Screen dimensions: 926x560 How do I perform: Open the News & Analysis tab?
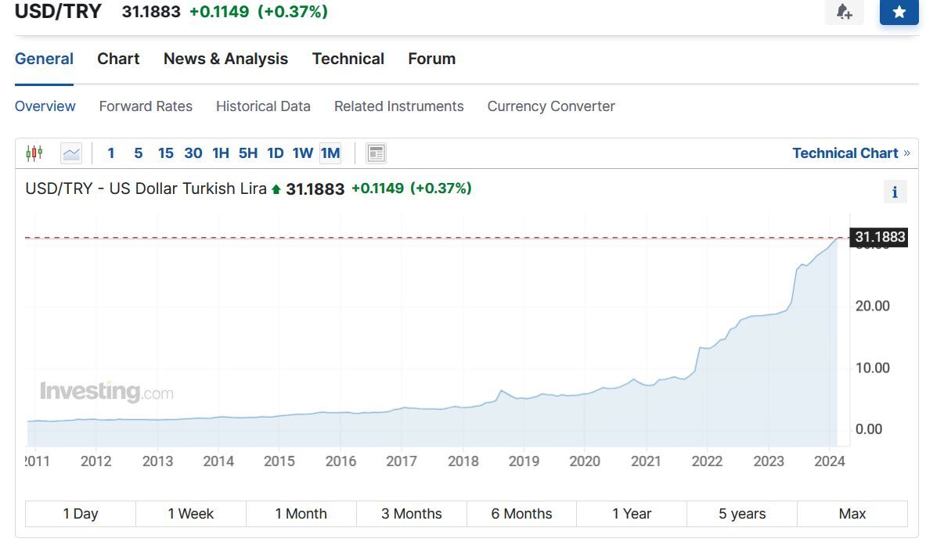point(225,59)
